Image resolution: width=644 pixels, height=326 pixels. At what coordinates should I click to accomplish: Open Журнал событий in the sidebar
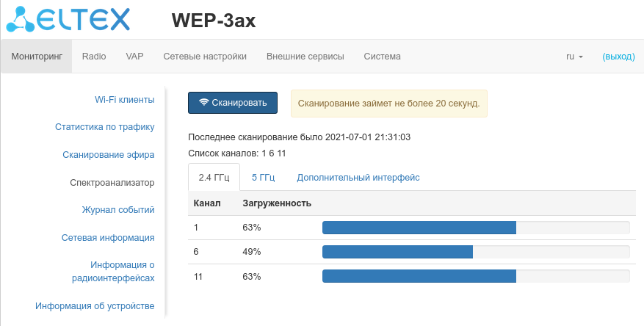click(x=117, y=210)
